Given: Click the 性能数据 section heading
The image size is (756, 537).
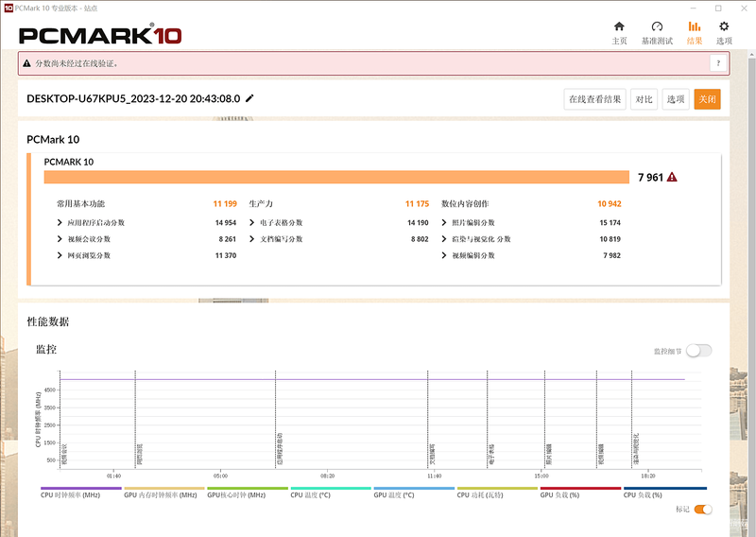Looking at the screenshot, I should [x=48, y=321].
